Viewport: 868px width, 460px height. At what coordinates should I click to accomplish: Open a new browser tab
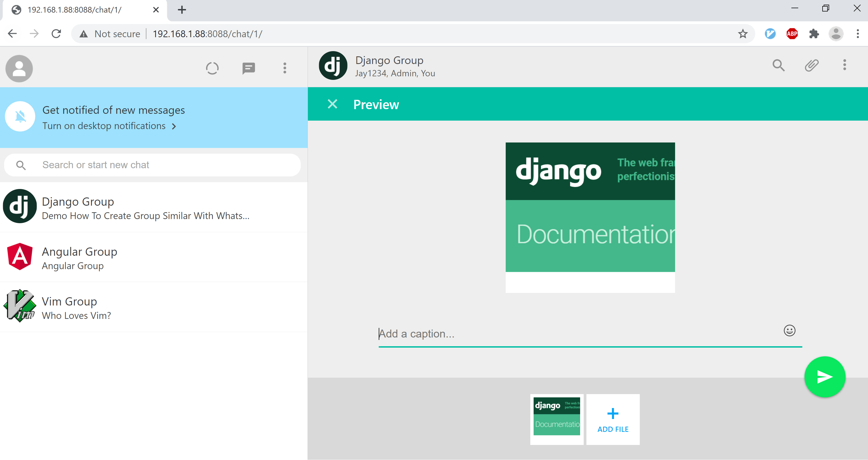pos(182,10)
